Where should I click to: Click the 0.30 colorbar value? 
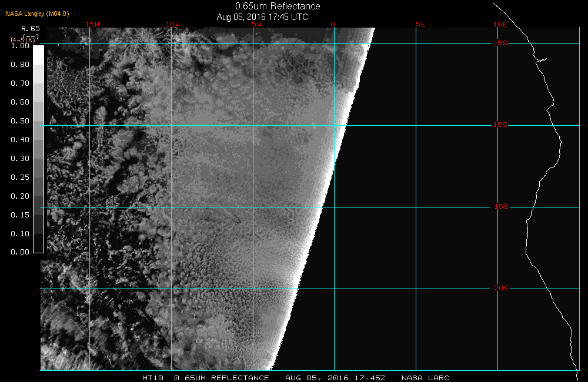click(x=20, y=158)
